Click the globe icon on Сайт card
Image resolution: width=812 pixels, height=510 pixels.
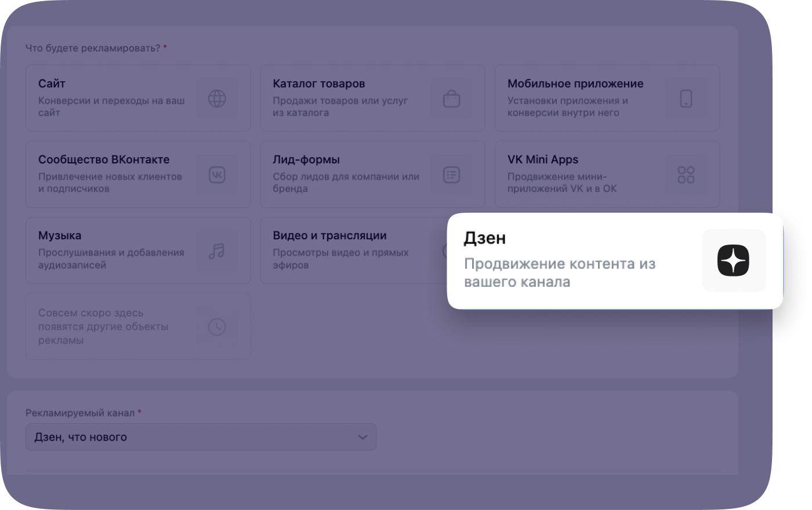click(217, 99)
